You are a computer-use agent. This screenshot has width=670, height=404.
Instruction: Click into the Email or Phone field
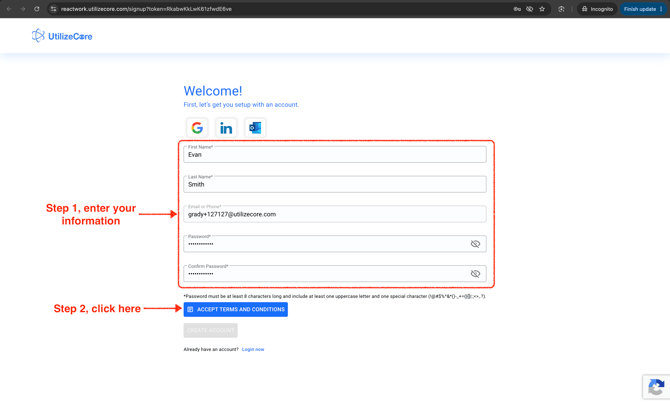[335, 214]
